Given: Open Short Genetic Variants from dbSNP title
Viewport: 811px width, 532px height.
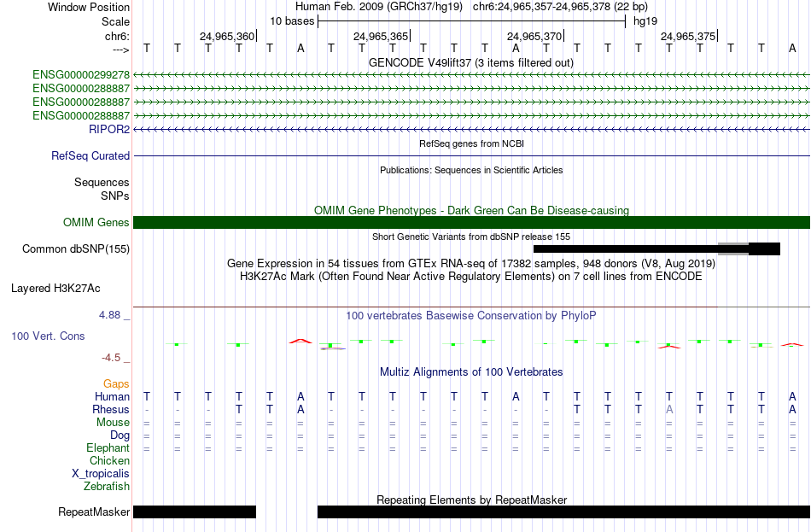Looking at the screenshot, I should [x=471, y=237].
